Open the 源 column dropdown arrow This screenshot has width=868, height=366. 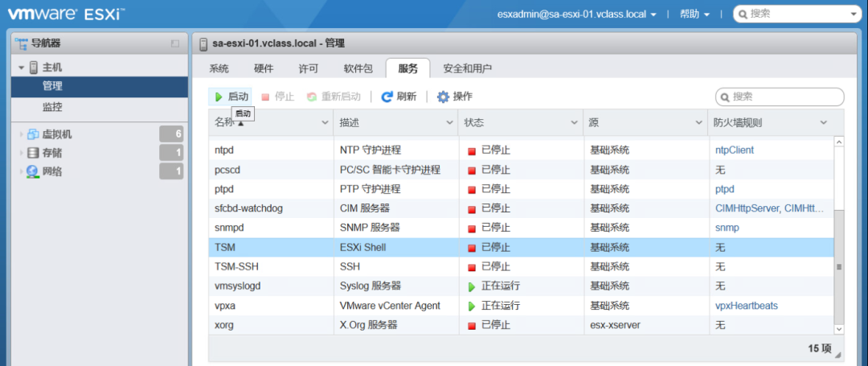pos(699,123)
